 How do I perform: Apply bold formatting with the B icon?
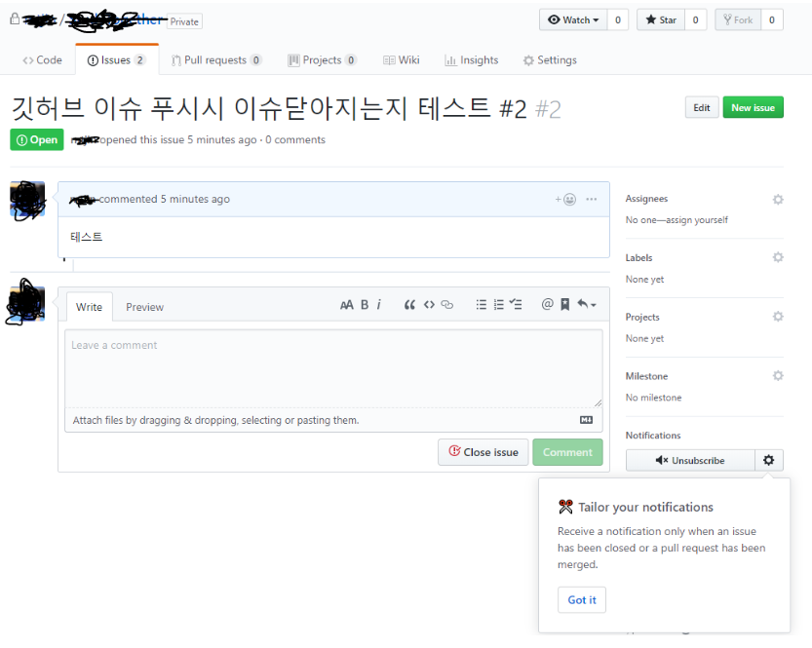tap(365, 305)
